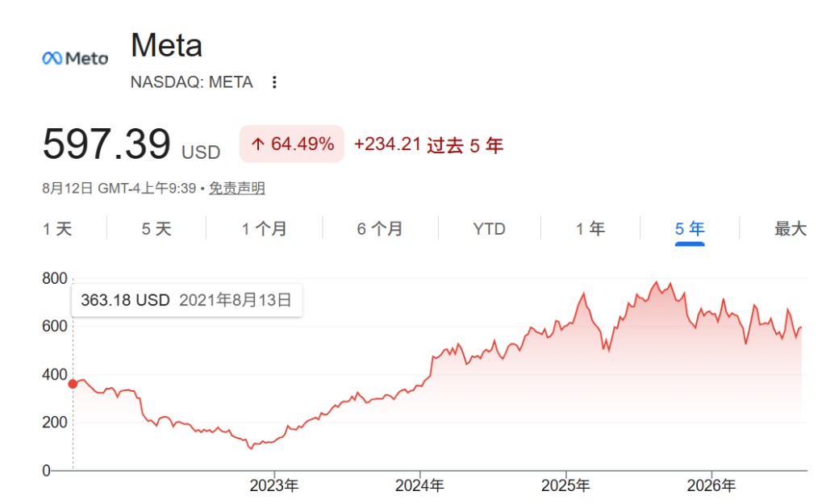Click the NASDAQ: META ticker text
The width and height of the screenshot is (826, 504).
point(192,82)
